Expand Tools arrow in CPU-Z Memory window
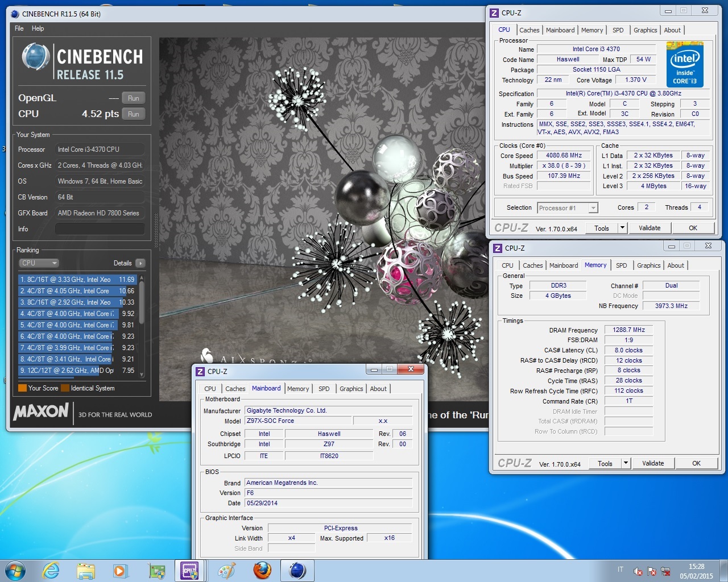Viewport: 728px width, 582px height. click(x=626, y=463)
